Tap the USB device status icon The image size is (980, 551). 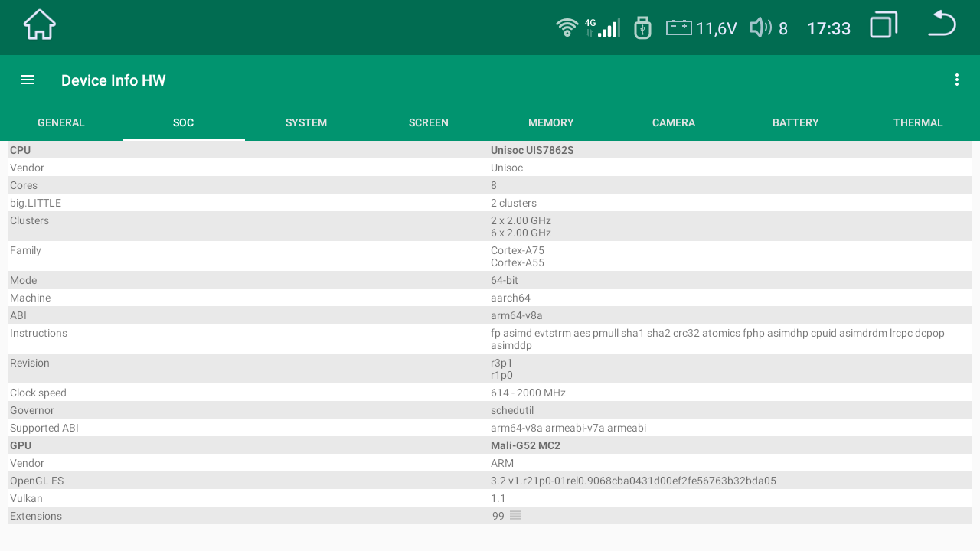click(x=642, y=28)
